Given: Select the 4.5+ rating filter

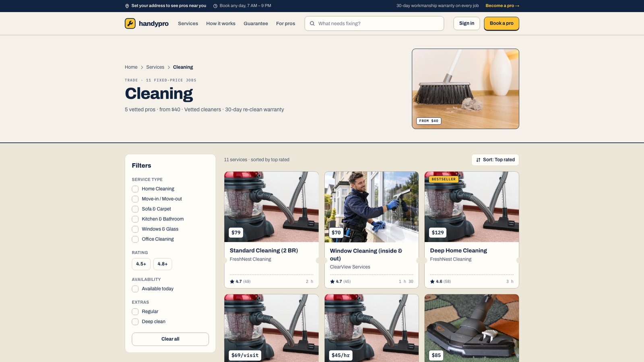Looking at the screenshot, I should click(141, 264).
